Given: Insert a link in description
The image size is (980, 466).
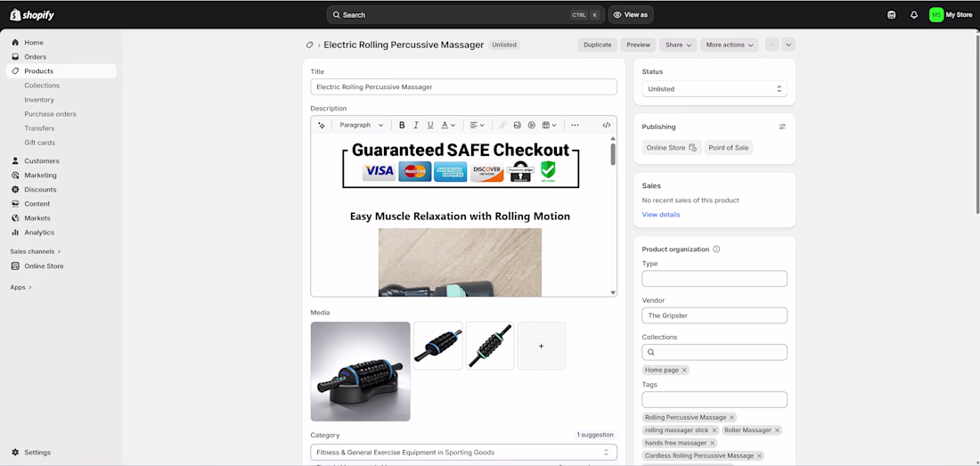Looking at the screenshot, I should pos(503,125).
